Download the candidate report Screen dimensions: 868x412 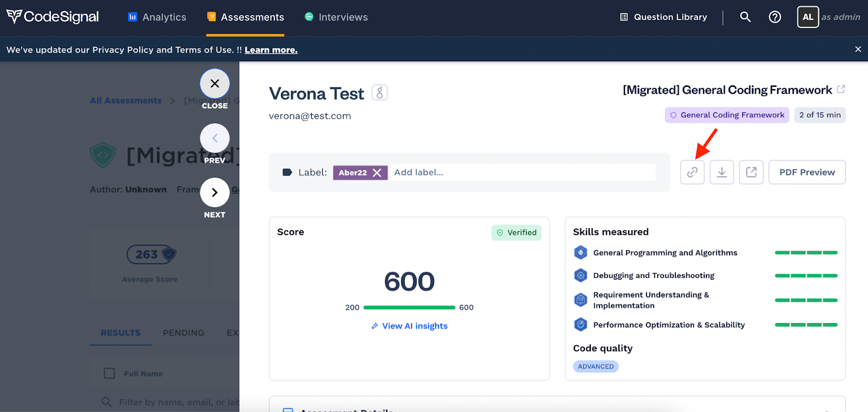(722, 172)
